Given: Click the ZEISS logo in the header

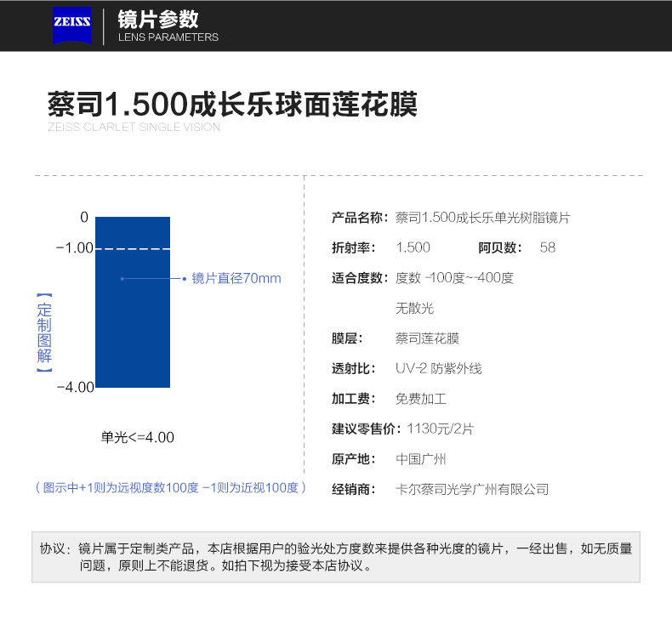Looking at the screenshot, I should tap(72, 26).
